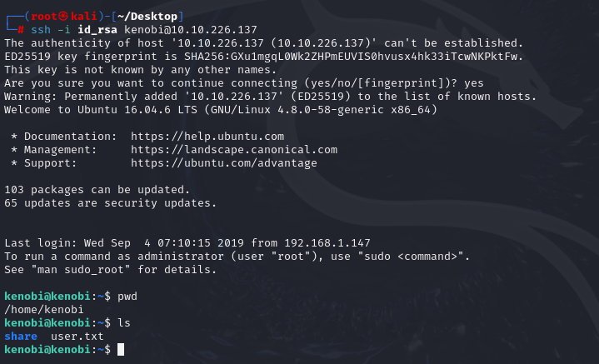The width and height of the screenshot is (599, 364).
Task: Click kenobi@10.10.226.137 in ssh command
Action: tap(191, 30)
